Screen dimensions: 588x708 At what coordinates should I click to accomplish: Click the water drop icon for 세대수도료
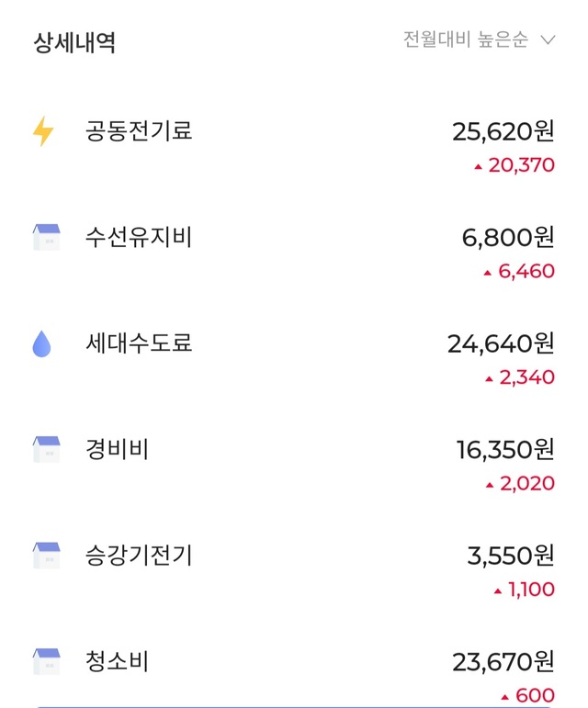(x=42, y=344)
